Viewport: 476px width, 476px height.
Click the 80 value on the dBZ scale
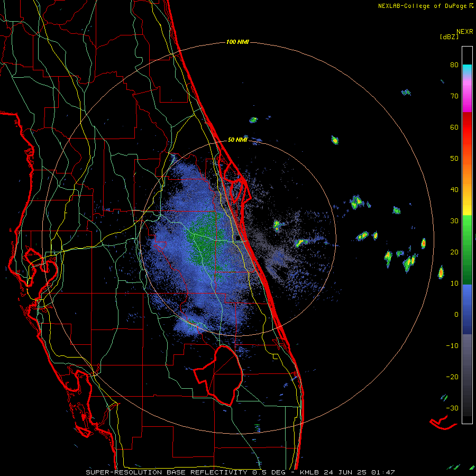point(454,65)
